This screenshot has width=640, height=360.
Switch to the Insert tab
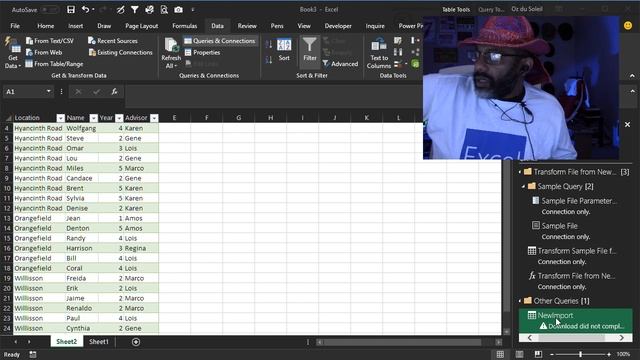pyautogui.click(x=76, y=26)
